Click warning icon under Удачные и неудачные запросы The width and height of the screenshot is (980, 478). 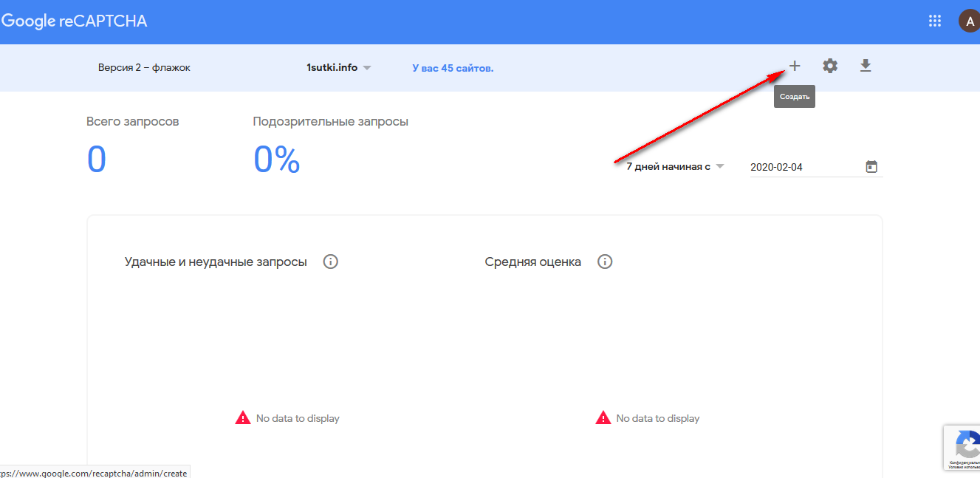click(243, 418)
